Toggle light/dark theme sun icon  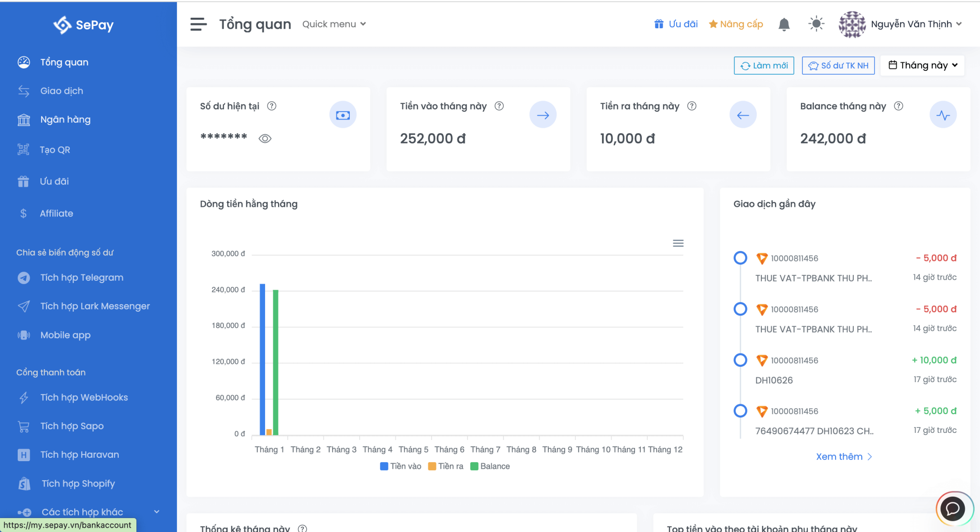(x=816, y=24)
